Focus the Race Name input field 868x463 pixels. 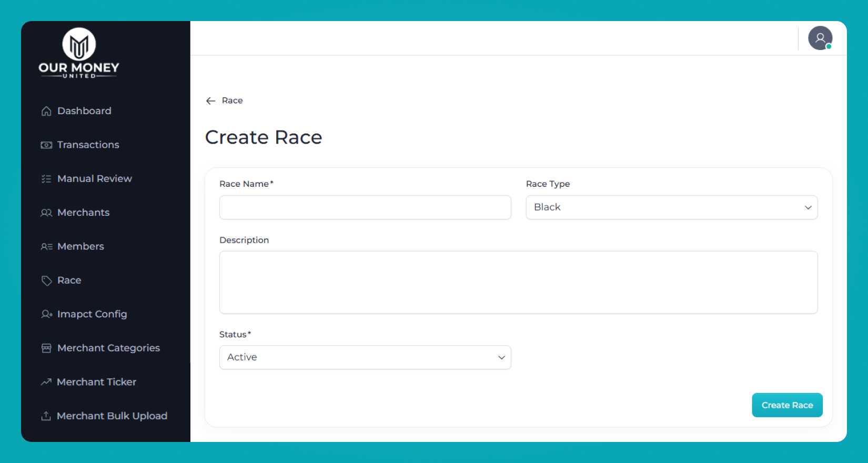pyautogui.click(x=365, y=207)
